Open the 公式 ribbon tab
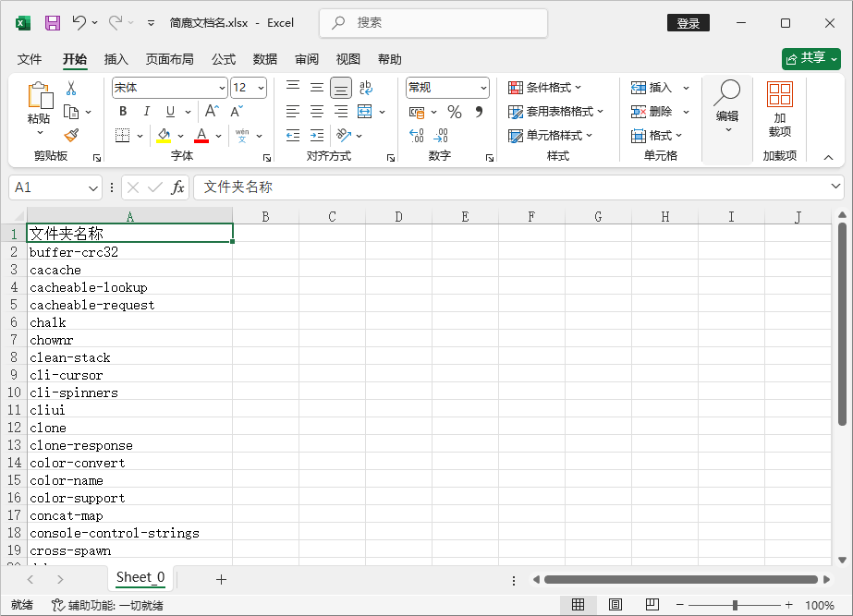 (x=224, y=59)
